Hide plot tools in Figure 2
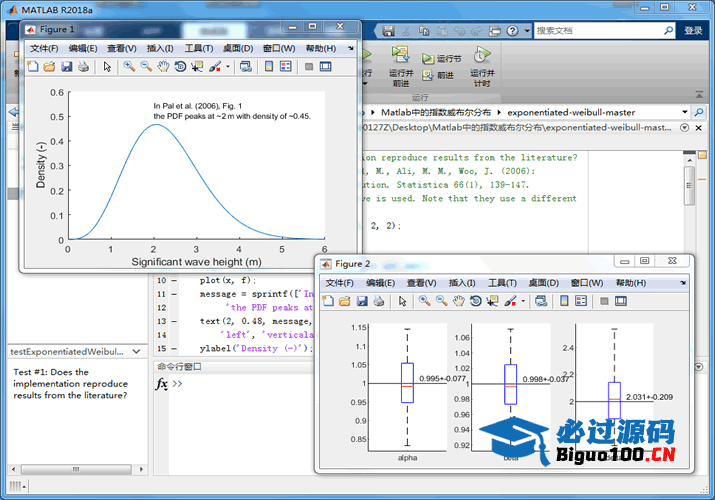This screenshot has width=715, height=500. pos(604,301)
